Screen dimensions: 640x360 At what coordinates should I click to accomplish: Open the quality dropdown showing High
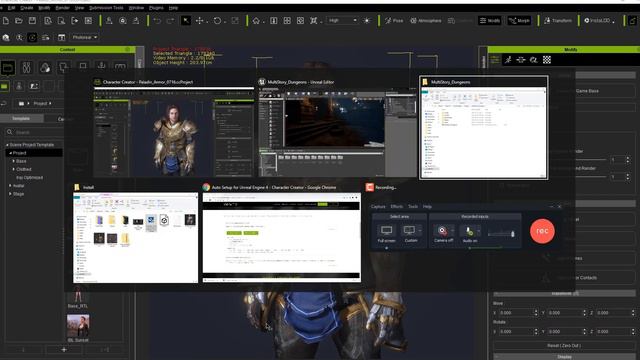[x=342, y=20]
